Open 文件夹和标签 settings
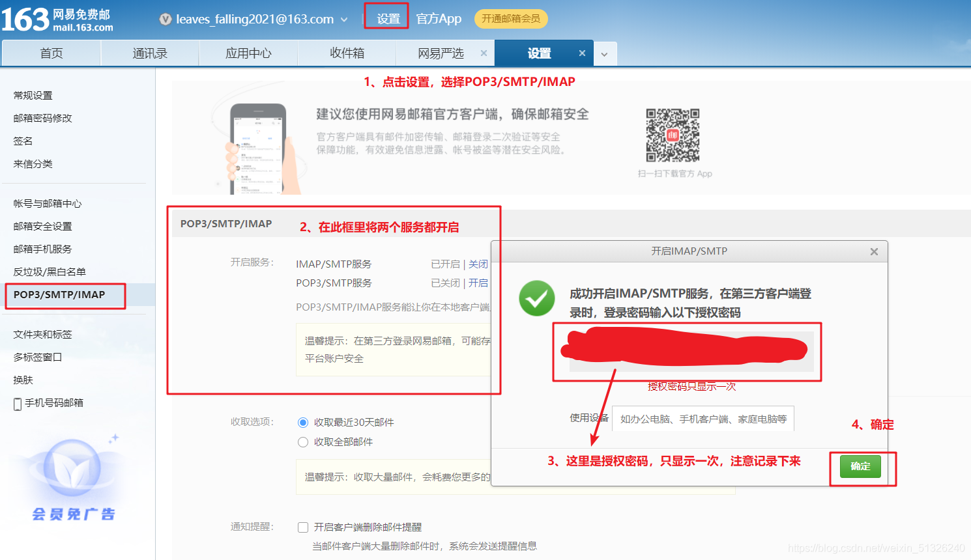The height and width of the screenshot is (560, 971). click(43, 335)
